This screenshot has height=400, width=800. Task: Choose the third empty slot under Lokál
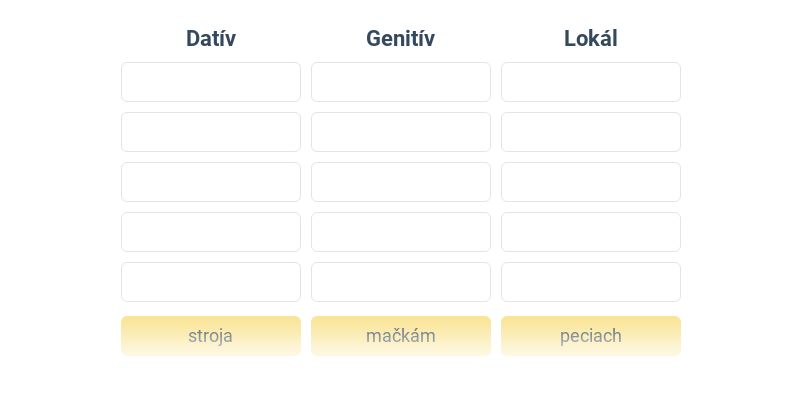pos(591,182)
